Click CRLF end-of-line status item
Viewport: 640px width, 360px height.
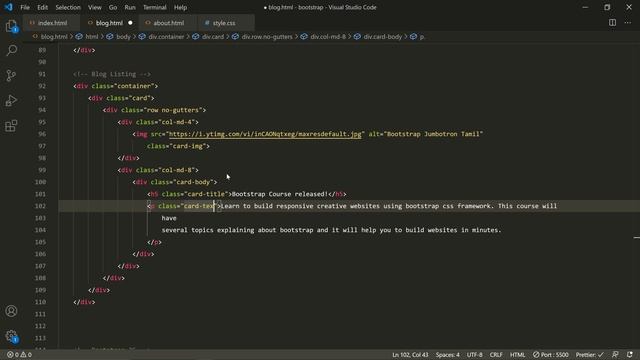(496, 355)
